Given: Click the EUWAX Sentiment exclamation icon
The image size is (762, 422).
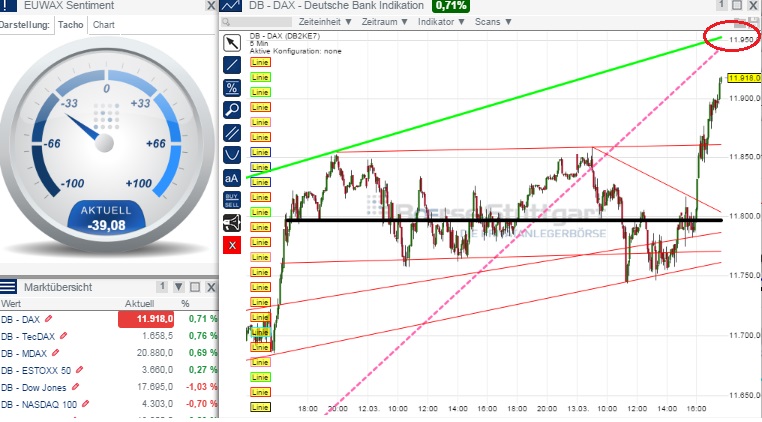Looking at the screenshot, I should click(8, 5).
